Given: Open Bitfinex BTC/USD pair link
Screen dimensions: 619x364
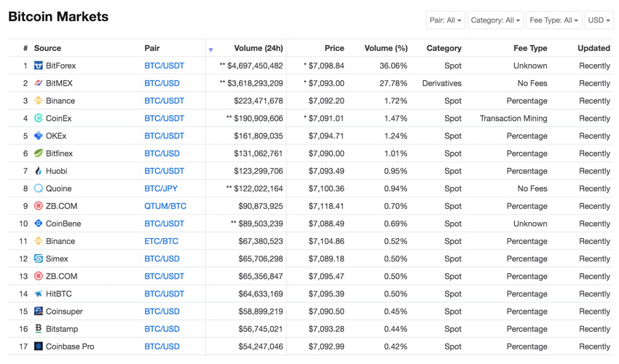Looking at the screenshot, I should click(x=162, y=153).
